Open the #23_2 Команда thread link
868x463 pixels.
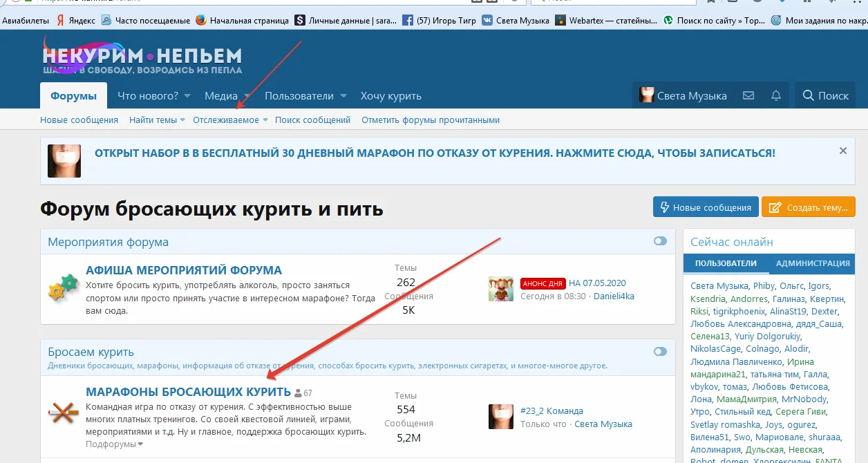click(551, 410)
